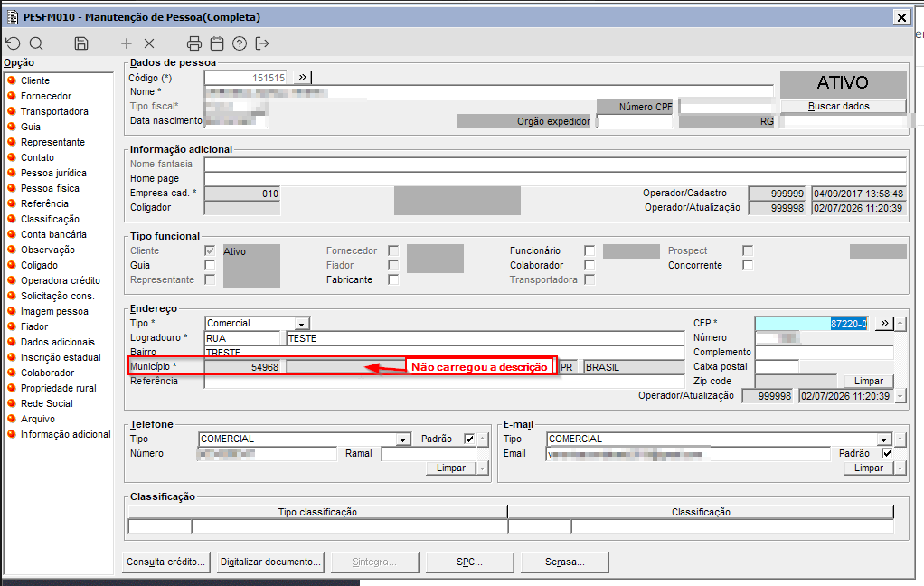Open the Pessoa jurídica option
The width and height of the screenshot is (924, 586).
53,173
